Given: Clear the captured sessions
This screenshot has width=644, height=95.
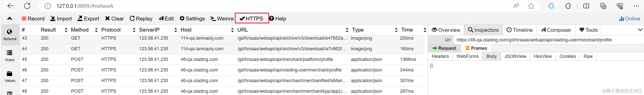Looking at the screenshot, I should (x=114, y=19).
